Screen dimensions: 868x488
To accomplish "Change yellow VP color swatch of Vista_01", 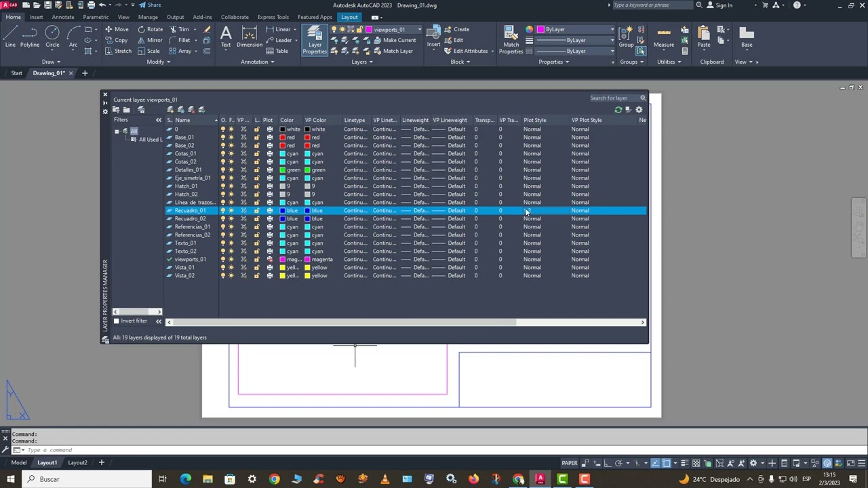I will click(x=307, y=268).
